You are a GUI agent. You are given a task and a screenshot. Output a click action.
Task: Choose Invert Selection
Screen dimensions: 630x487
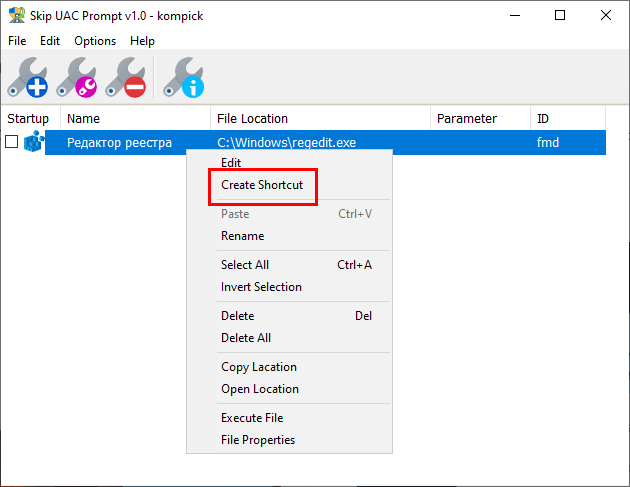tap(289, 287)
